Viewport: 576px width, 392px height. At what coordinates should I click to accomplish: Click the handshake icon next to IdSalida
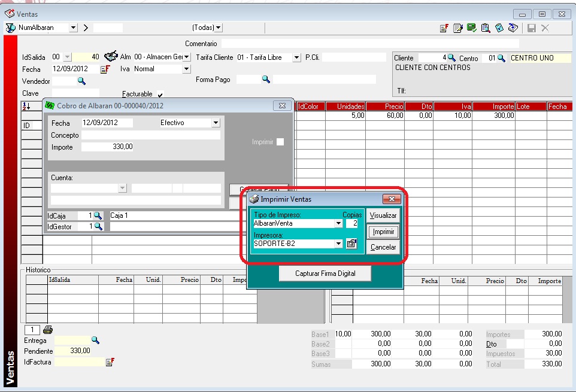tap(111, 56)
